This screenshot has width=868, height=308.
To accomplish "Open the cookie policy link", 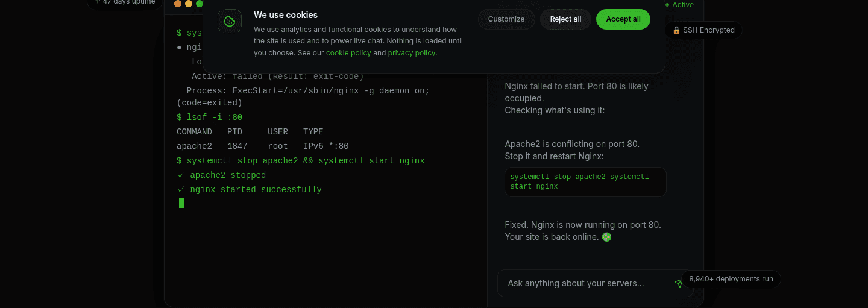I will [x=348, y=53].
